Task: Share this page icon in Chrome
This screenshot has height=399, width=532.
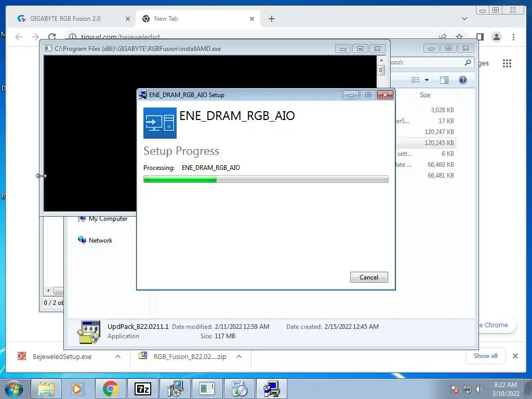Action: point(443,37)
